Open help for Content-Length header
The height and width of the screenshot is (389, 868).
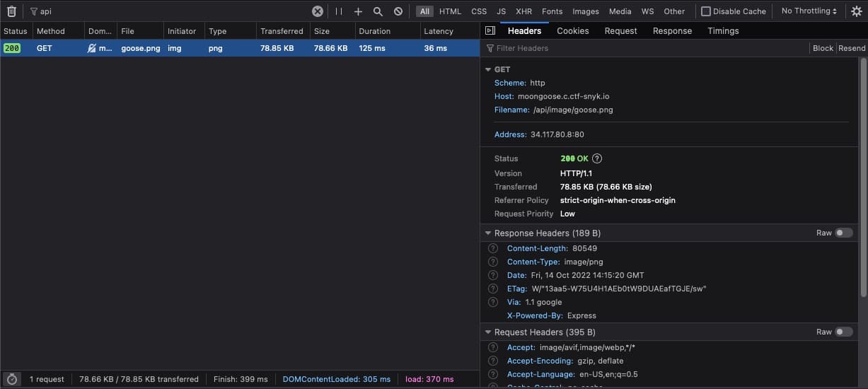[x=493, y=248]
